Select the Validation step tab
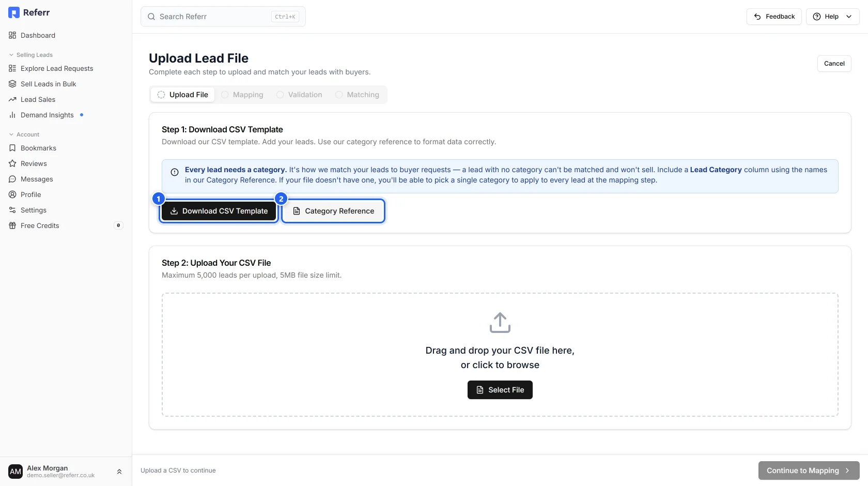The height and width of the screenshot is (486, 868). click(x=299, y=95)
